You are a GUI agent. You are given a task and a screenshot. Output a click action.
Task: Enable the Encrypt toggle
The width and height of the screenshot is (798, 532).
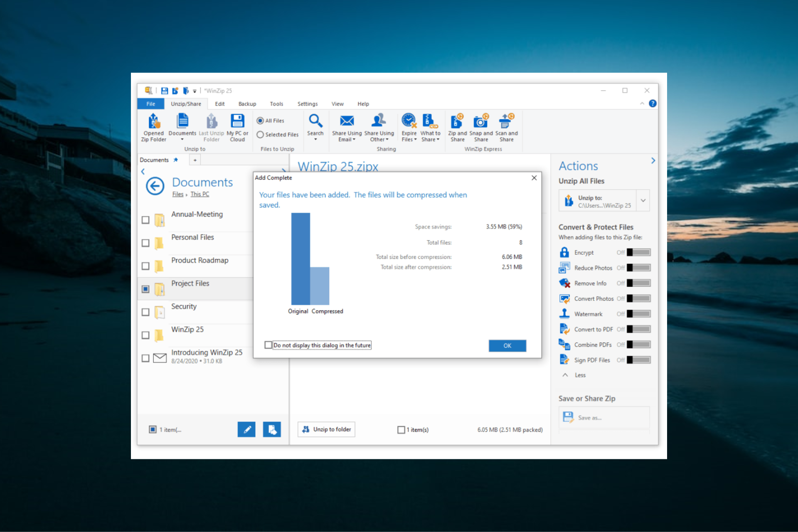pos(638,252)
